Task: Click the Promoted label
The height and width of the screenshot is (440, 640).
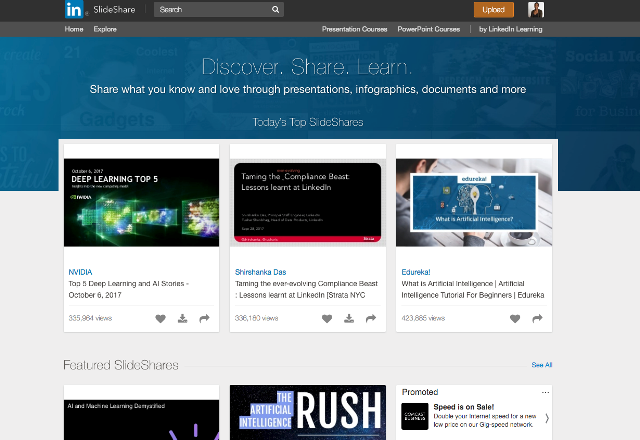Action: click(x=420, y=392)
